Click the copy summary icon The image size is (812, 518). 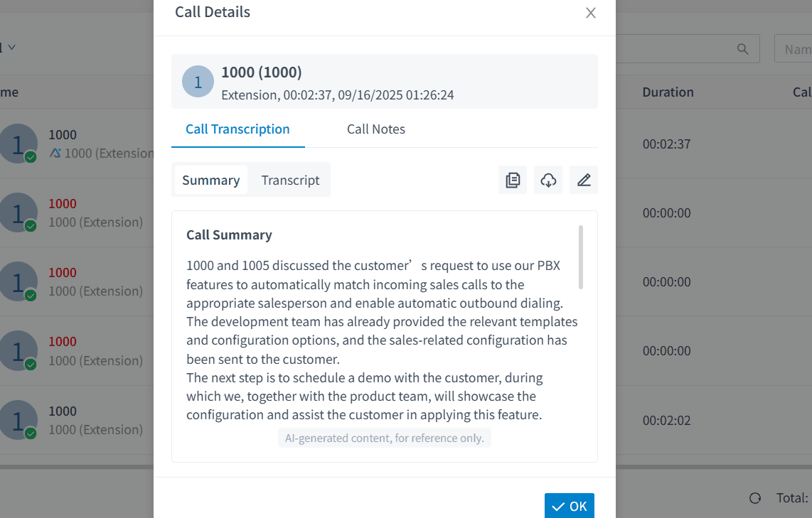513,180
